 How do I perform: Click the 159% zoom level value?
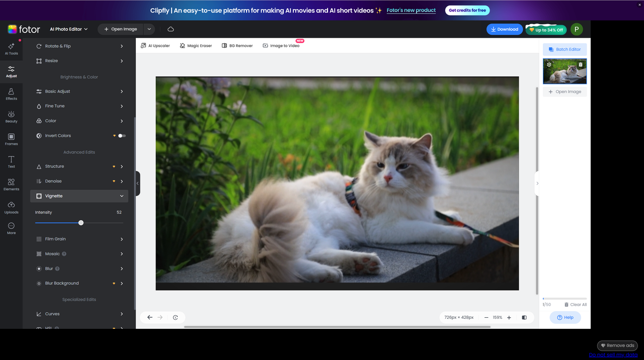tap(498, 317)
